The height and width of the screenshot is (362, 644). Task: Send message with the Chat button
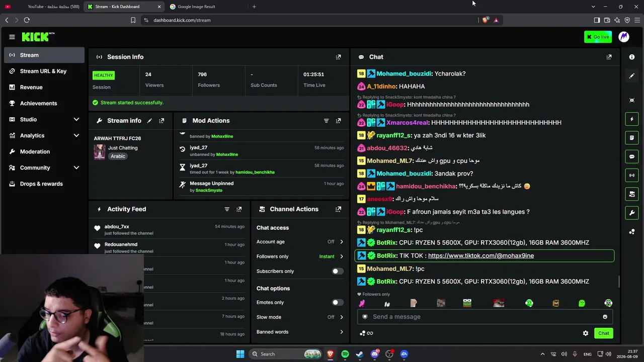coord(604,333)
